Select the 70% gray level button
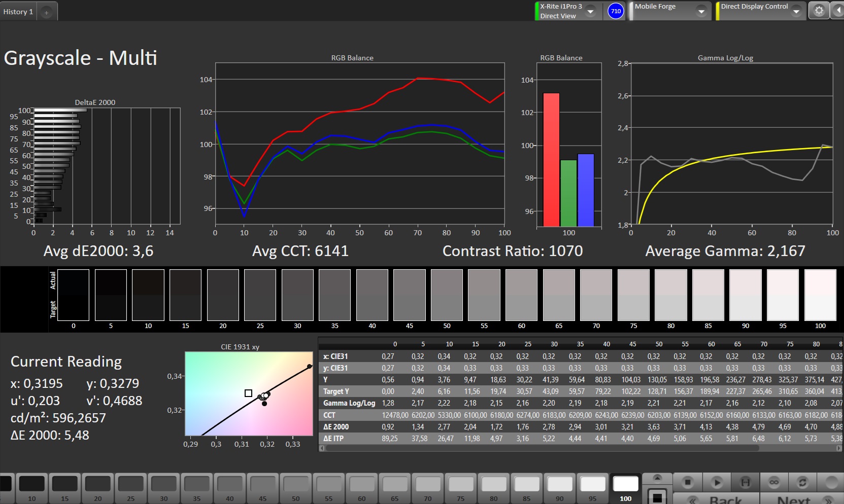Viewport: 844px width, 504px height. [x=428, y=488]
